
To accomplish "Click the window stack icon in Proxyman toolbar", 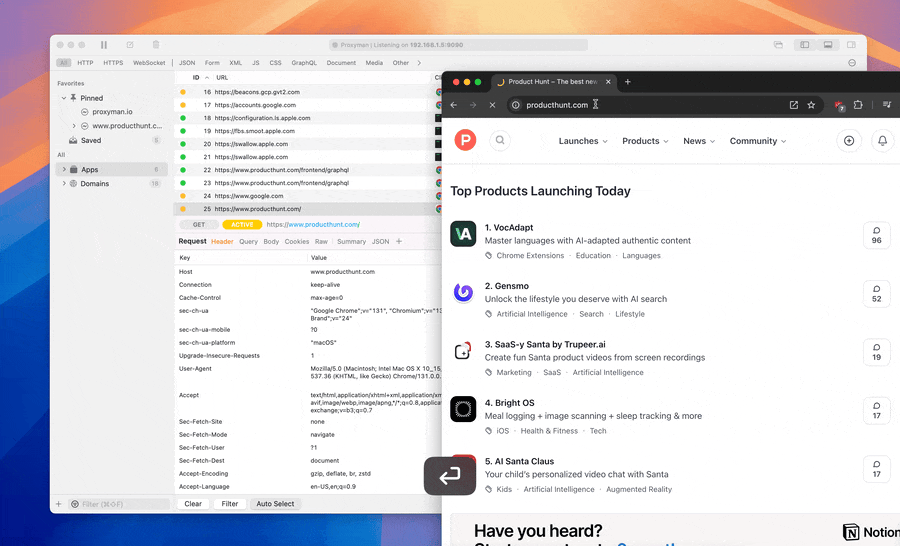I will tap(778, 45).
